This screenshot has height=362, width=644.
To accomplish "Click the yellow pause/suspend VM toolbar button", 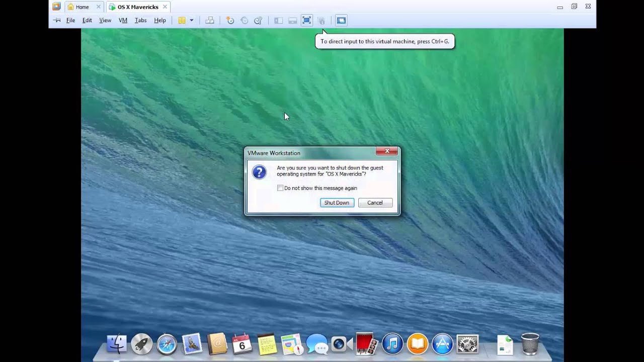I will coord(182,21).
